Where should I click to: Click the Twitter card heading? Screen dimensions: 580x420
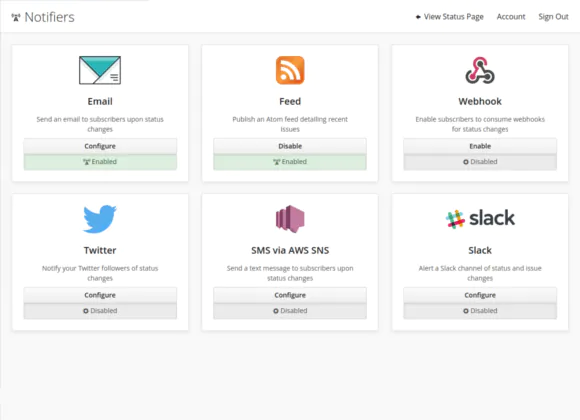point(100,251)
